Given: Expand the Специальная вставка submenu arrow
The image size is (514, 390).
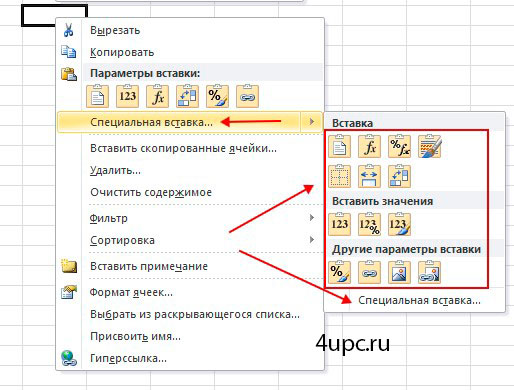Looking at the screenshot, I should pyautogui.click(x=312, y=122).
